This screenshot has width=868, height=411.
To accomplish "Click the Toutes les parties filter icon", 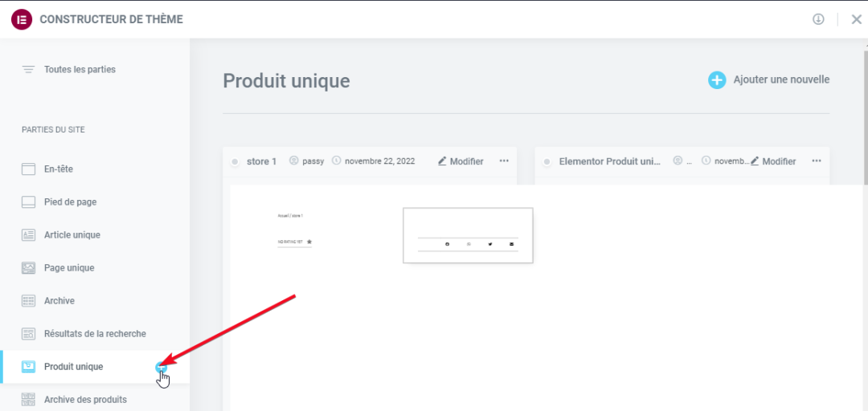I will [x=29, y=70].
